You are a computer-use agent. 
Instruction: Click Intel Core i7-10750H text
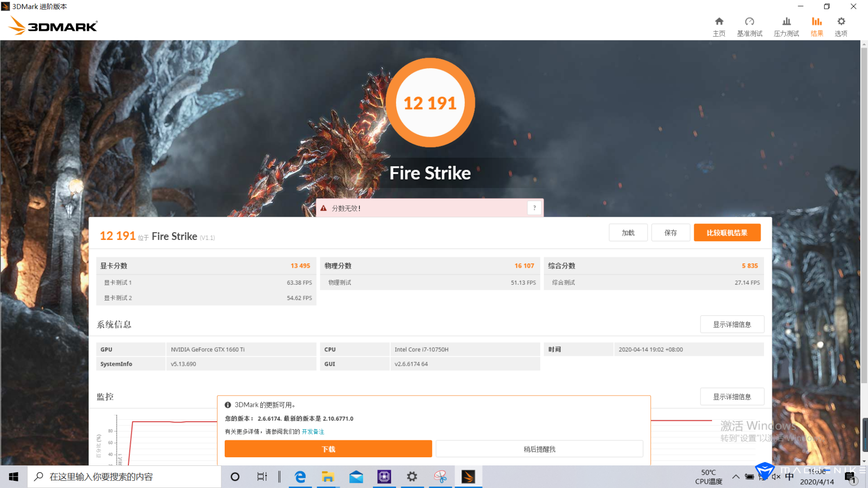click(x=421, y=350)
